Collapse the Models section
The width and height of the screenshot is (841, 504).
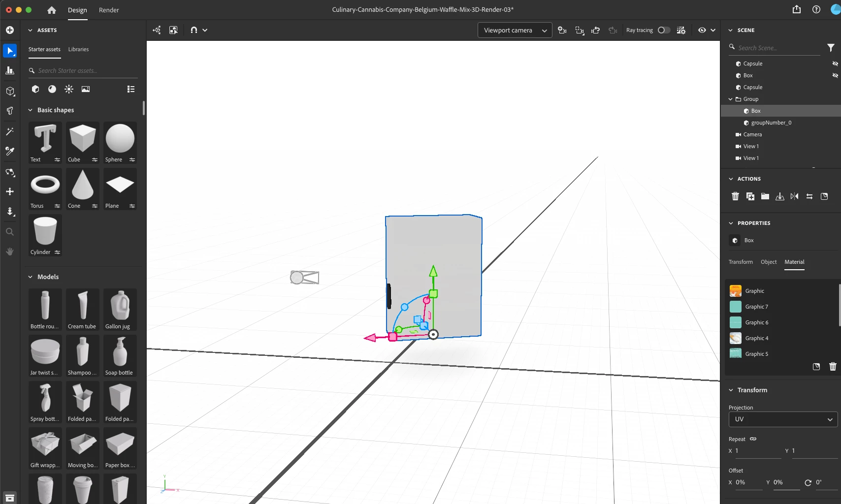[30, 277]
